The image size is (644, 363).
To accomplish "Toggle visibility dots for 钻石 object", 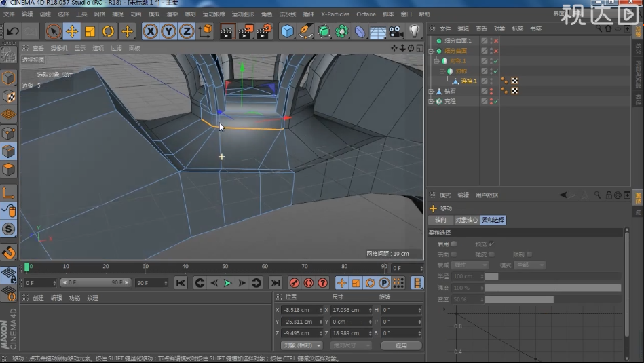I will [x=491, y=91].
